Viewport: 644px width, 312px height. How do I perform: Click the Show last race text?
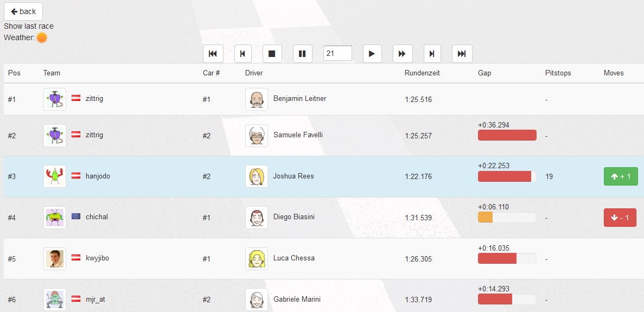[29, 26]
